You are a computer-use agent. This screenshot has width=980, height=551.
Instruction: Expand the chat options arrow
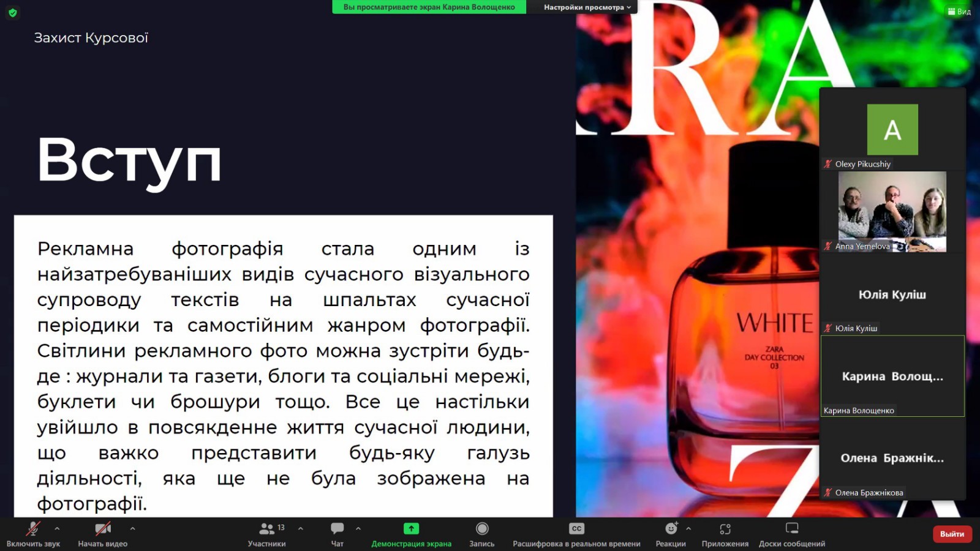358,528
